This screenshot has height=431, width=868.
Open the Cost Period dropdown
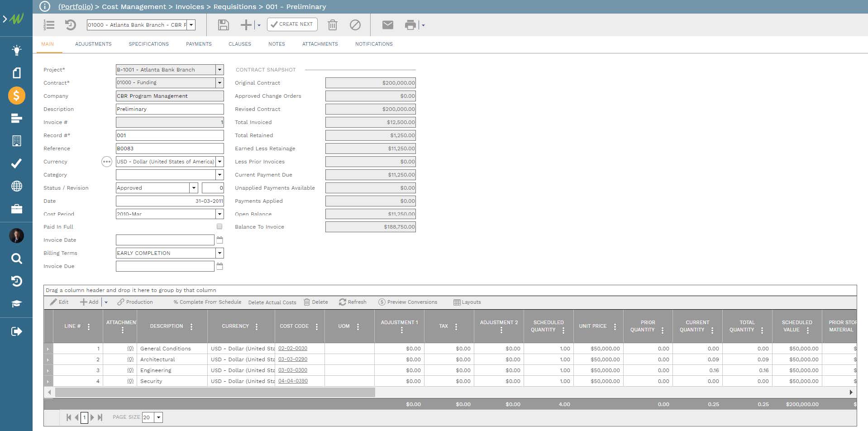[x=219, y=214]
